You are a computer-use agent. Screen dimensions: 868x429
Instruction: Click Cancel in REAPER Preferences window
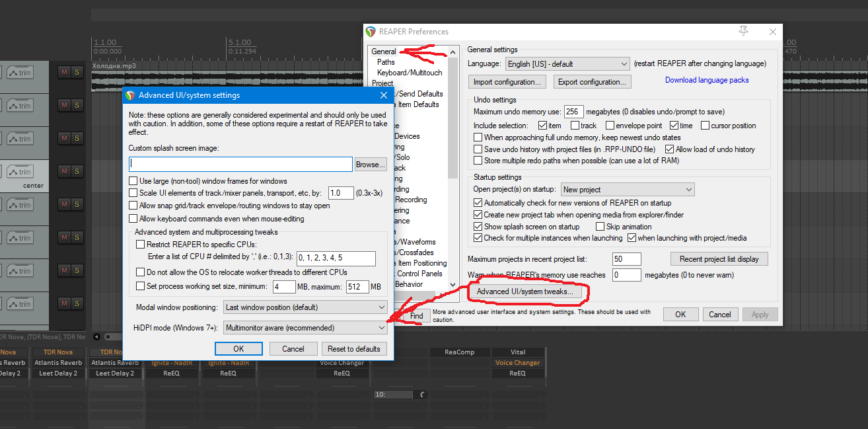click(x=721, y=315)
